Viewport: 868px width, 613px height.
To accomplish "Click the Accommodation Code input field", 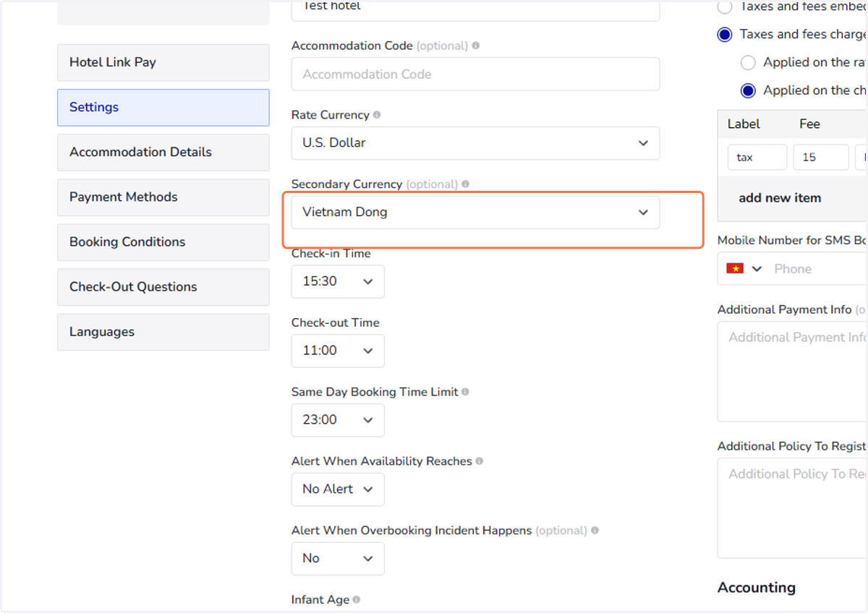I will (475, 74).
